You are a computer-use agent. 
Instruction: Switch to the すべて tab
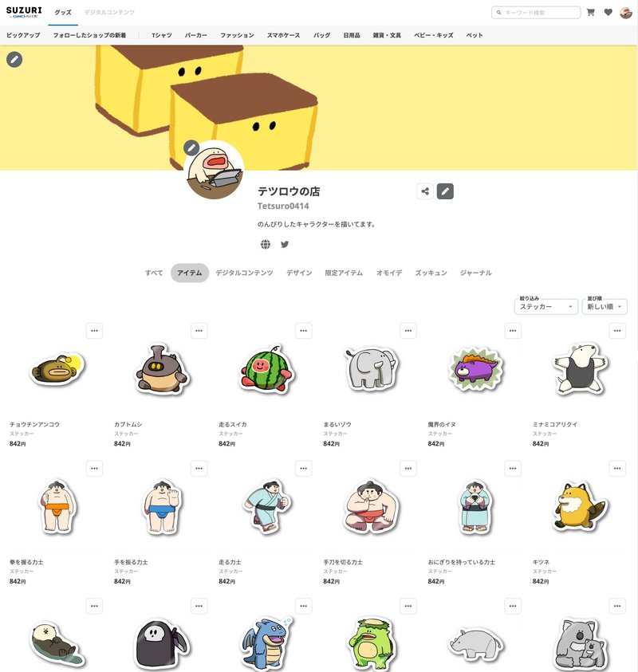coord(154,273)
